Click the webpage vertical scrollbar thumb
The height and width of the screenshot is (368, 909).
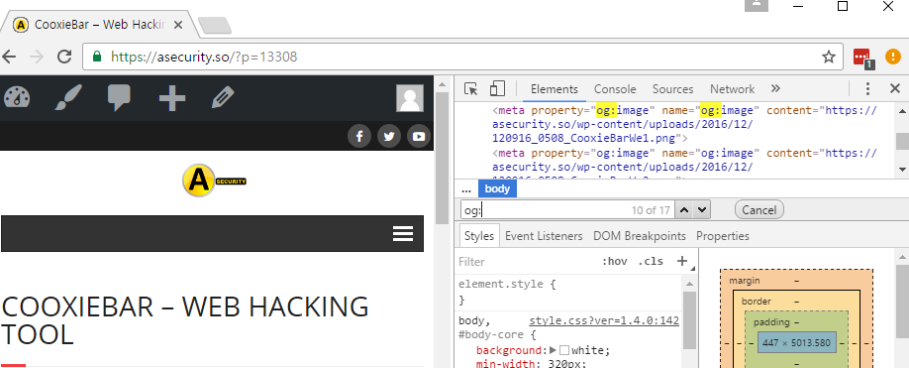442,158
